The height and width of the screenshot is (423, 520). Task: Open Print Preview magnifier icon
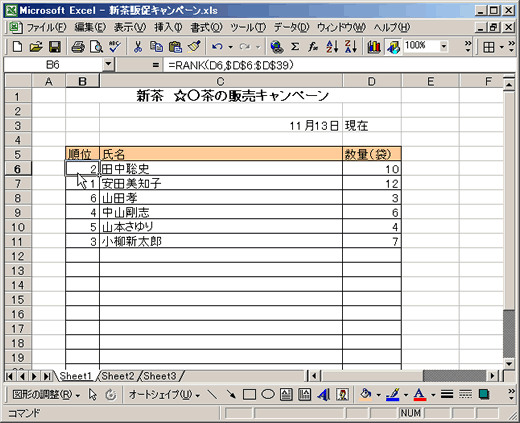97,46
